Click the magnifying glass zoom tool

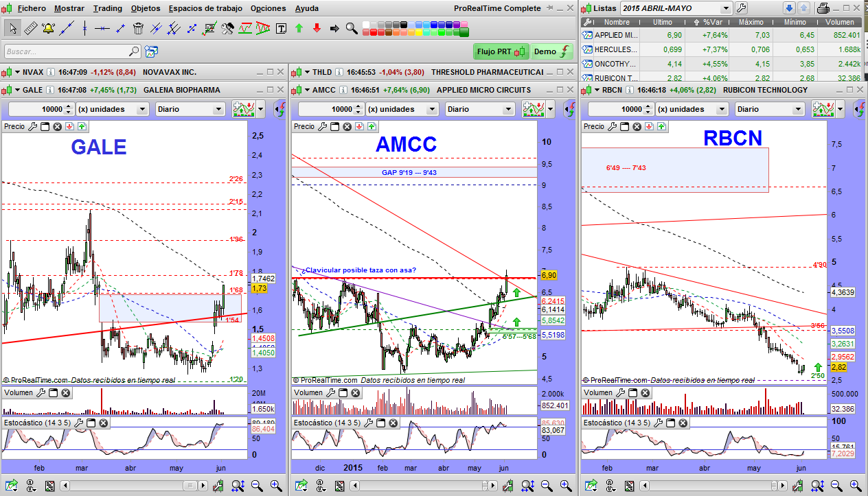coord(352,28)
